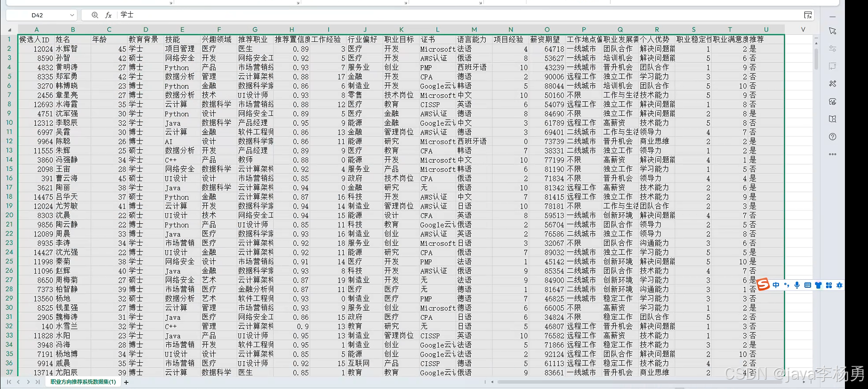
Task: Click the cell with salary 64718
Action: (547, 49)
